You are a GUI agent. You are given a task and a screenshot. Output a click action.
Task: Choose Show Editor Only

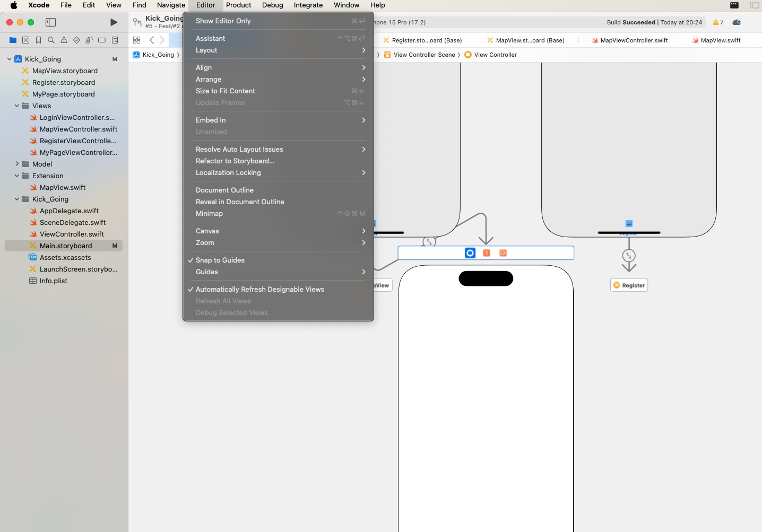tap(278, 21)
